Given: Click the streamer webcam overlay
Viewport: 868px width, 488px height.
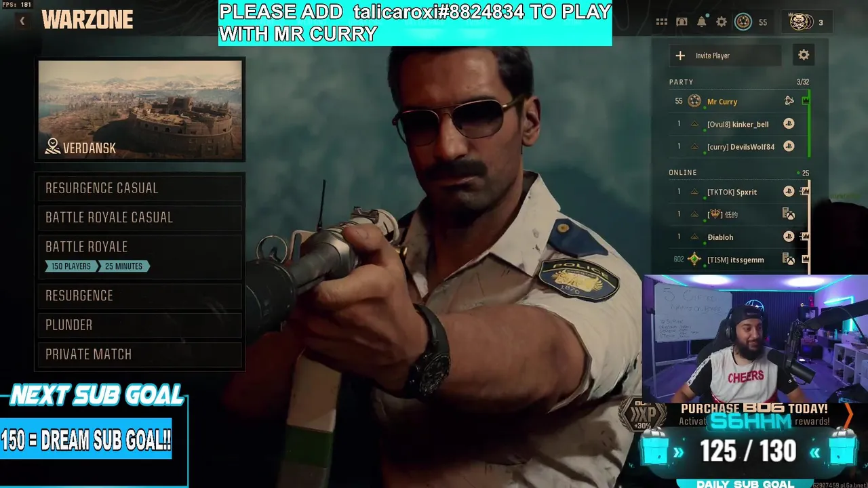Looking at the screenshot, I should [755, 339].
